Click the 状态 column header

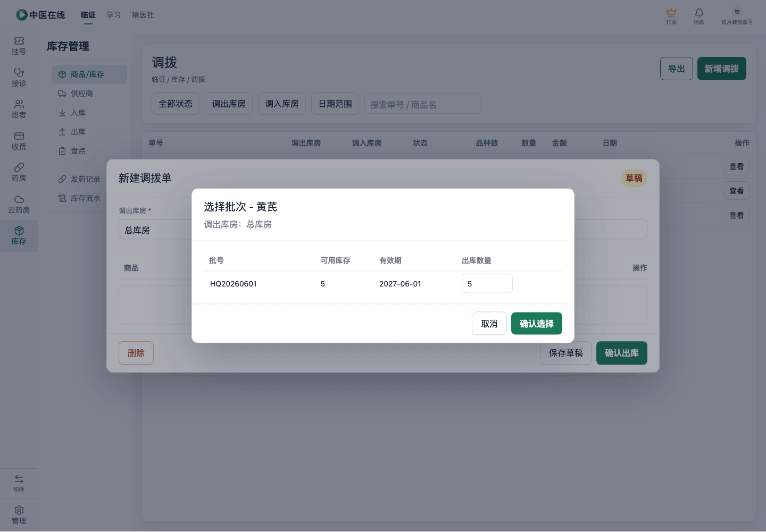[x=420, y=143]
